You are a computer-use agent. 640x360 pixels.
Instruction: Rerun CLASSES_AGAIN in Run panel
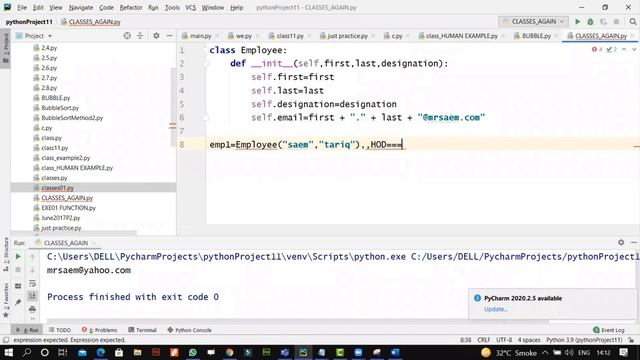click(18, 257)
